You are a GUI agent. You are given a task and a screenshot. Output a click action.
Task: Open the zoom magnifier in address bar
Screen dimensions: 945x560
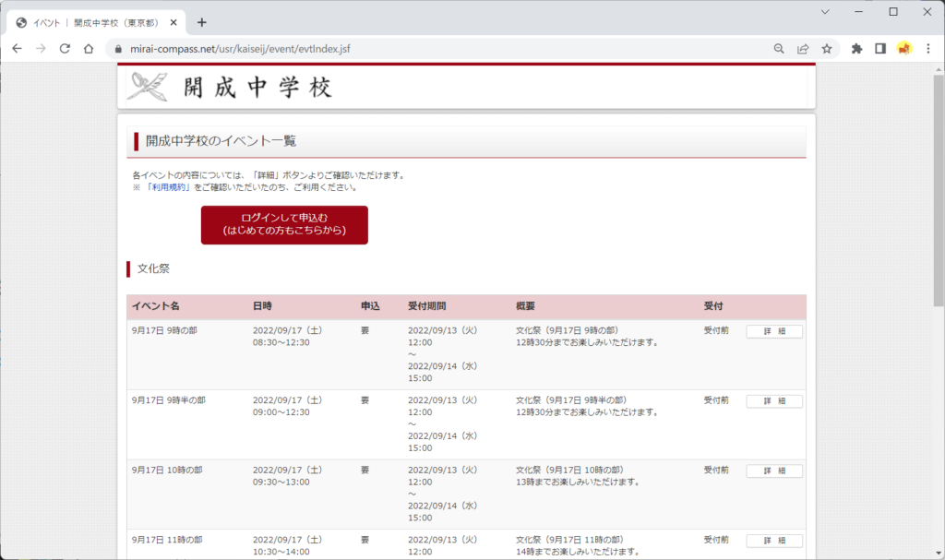point(779,49)
